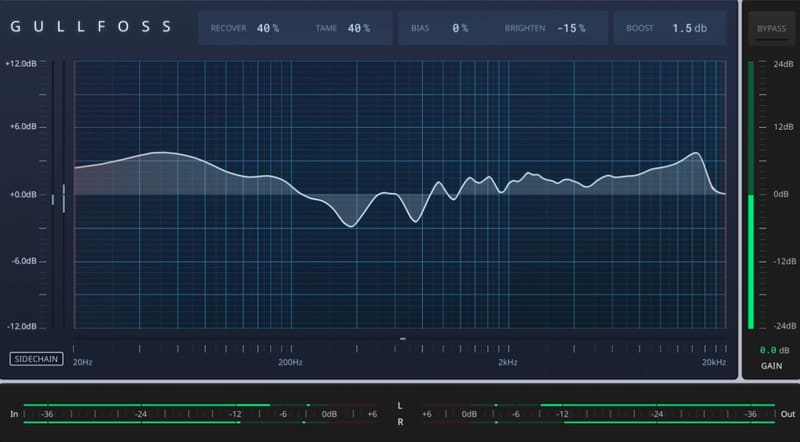Toggle the Bypass button
This screenshot has width=800, height=442.
pos(771,29)
